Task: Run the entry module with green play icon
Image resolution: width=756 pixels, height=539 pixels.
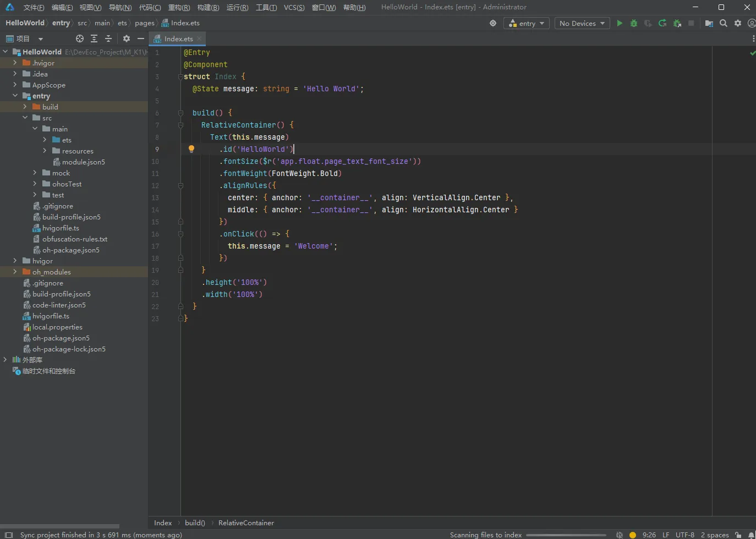Action: [620, 23]
